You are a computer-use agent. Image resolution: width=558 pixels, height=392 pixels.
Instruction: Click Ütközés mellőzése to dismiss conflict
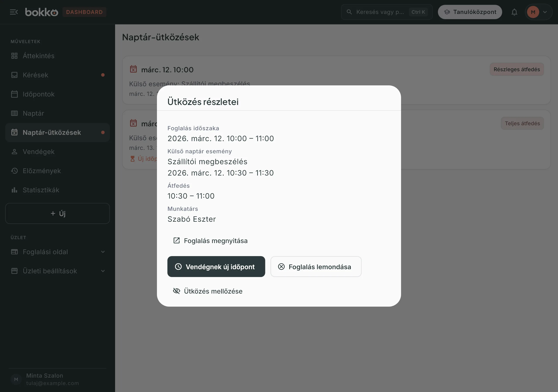coord(207,291)
